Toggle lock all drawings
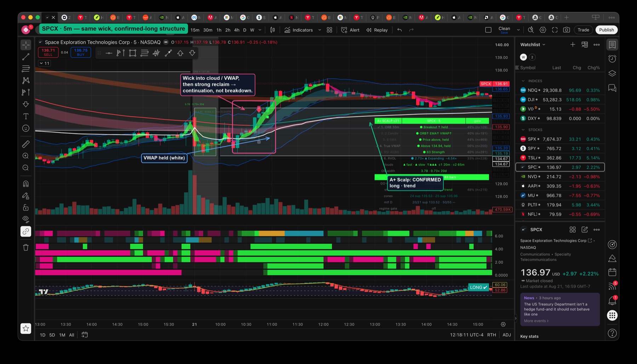The width and height of the screenshot is (637, 364). tap(26, 207)
